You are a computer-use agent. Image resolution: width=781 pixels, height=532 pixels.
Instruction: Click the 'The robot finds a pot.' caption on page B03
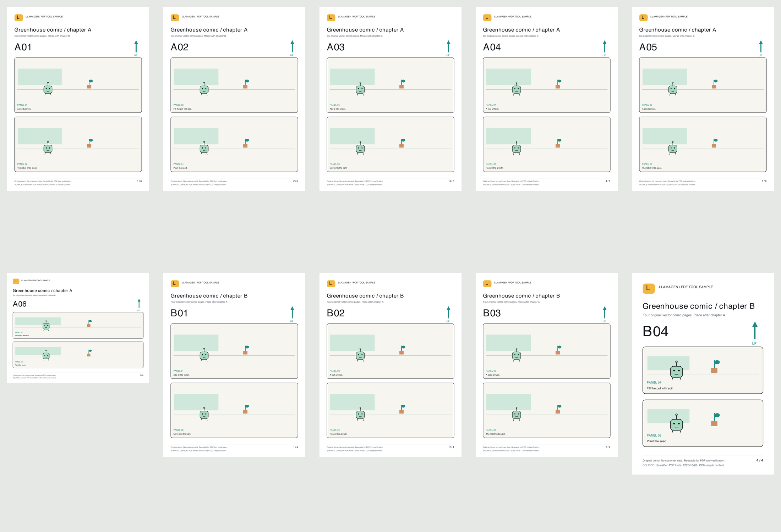[x=496, y=434]
